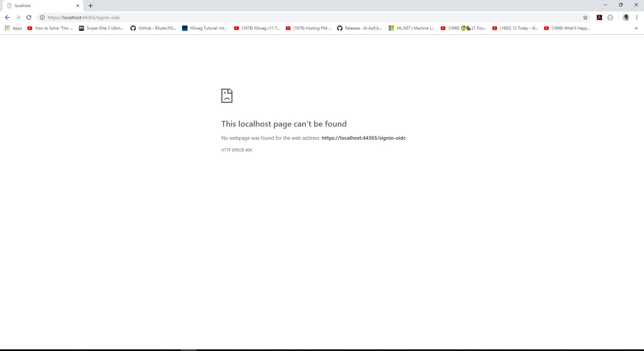Expand the hidden bookmarks overflow chevron
Screen dimensions: 644x351
[x=636, y=28]
